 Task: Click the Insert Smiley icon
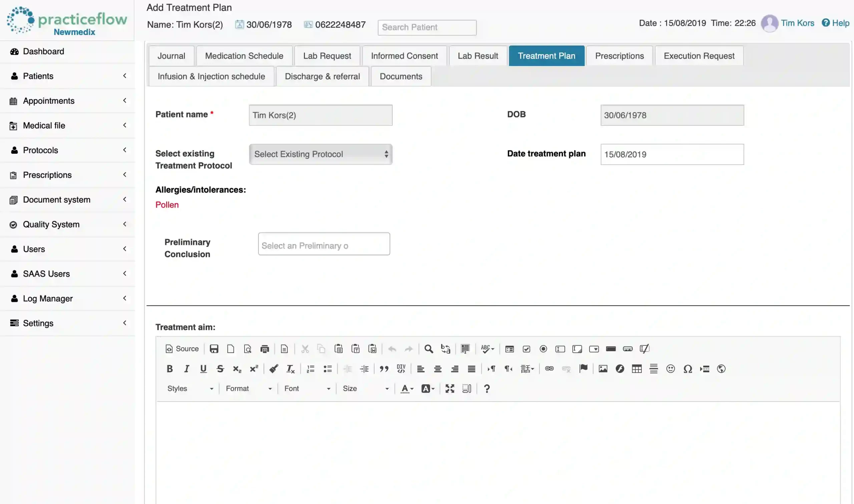(x=671, y=369)
